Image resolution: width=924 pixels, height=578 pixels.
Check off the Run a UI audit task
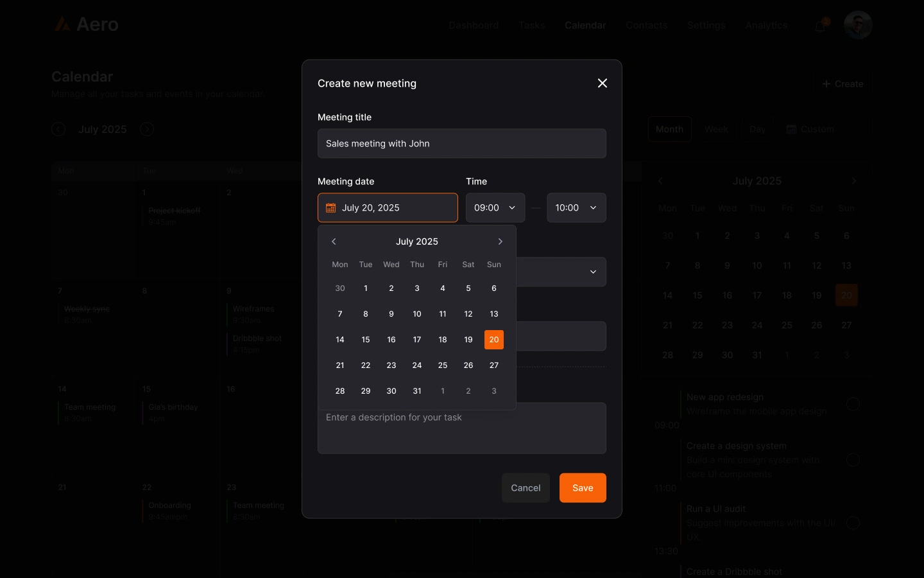click(853, 523)
